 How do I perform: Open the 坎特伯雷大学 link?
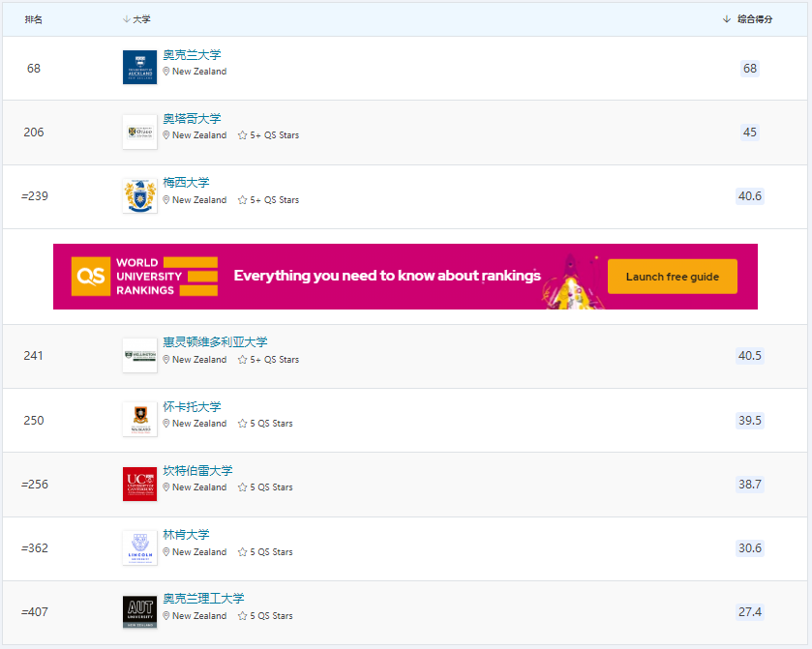197,471
